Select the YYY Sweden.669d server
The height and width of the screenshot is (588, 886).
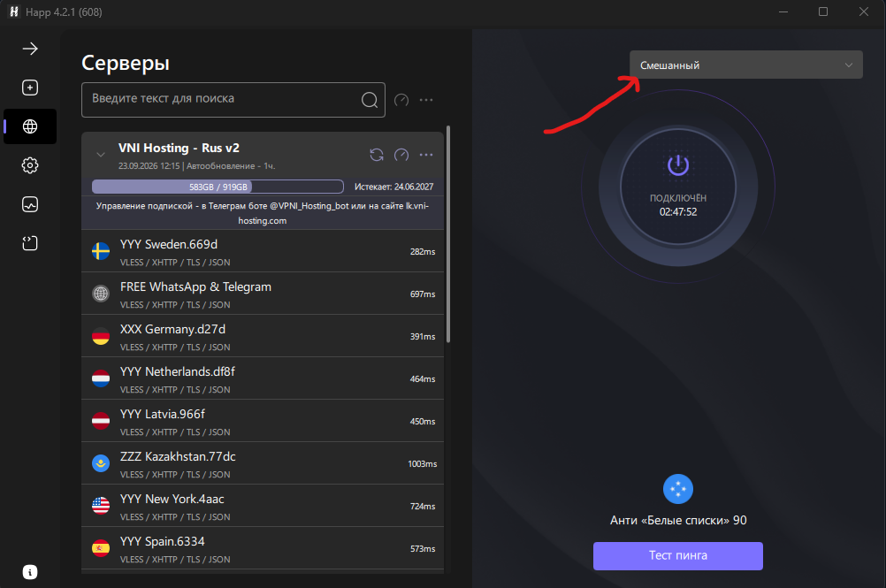click(263, 251)
